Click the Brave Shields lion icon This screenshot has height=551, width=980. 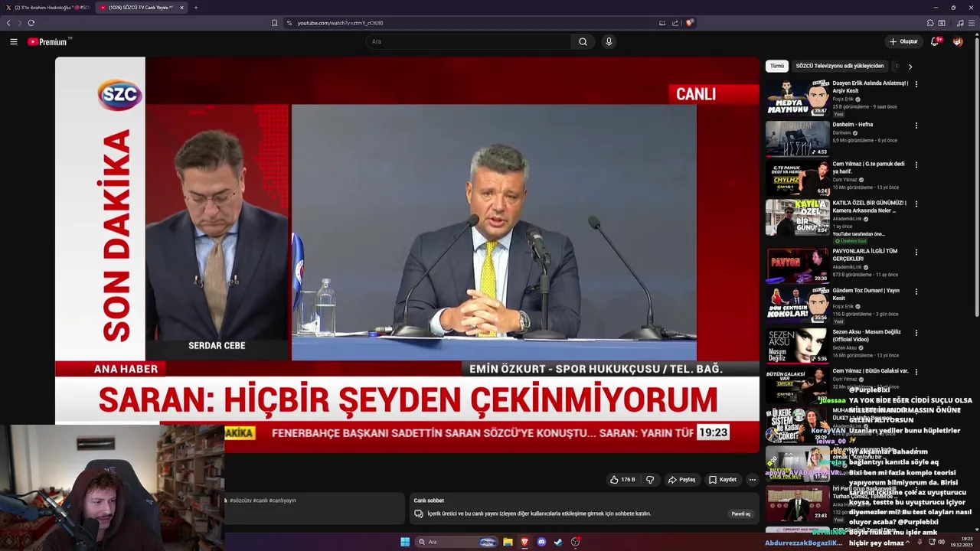[x=689, y=23]
